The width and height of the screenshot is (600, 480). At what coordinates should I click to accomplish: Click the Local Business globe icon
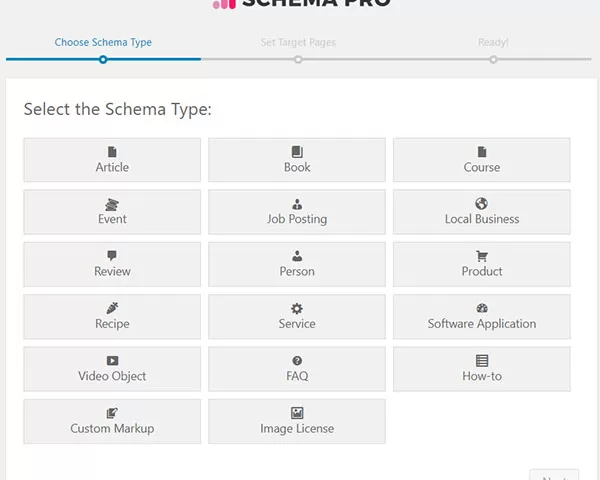click(x=481, y=203)
